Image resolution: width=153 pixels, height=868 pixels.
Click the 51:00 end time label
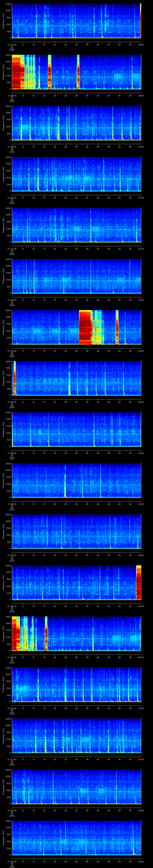[141, 708]
